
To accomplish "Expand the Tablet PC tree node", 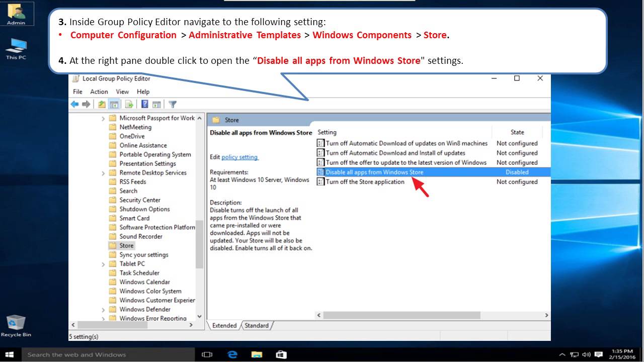I will [104, 264].
